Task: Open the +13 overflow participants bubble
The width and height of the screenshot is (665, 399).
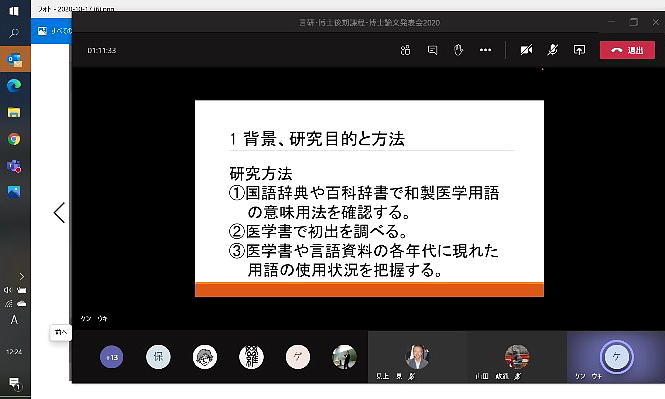Action: (x=112, y=357)
